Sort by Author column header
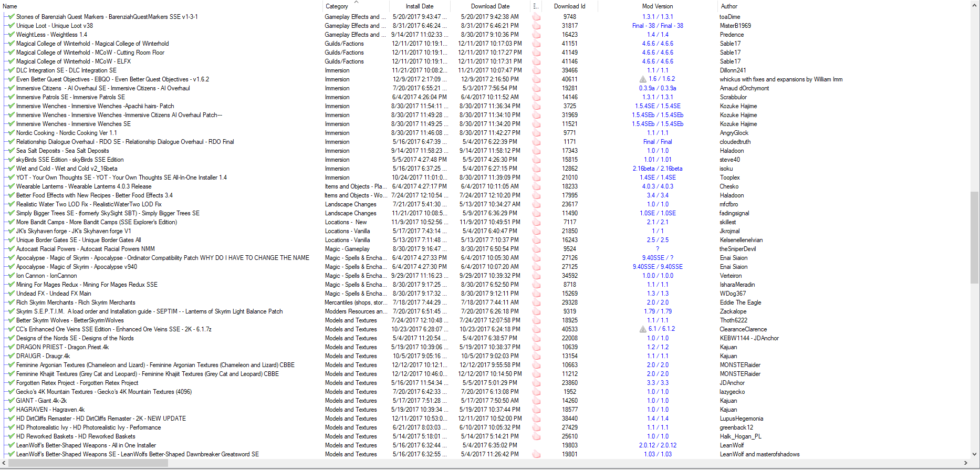The height and width of the screenshot is (470, 980). (x=729, y=6)
